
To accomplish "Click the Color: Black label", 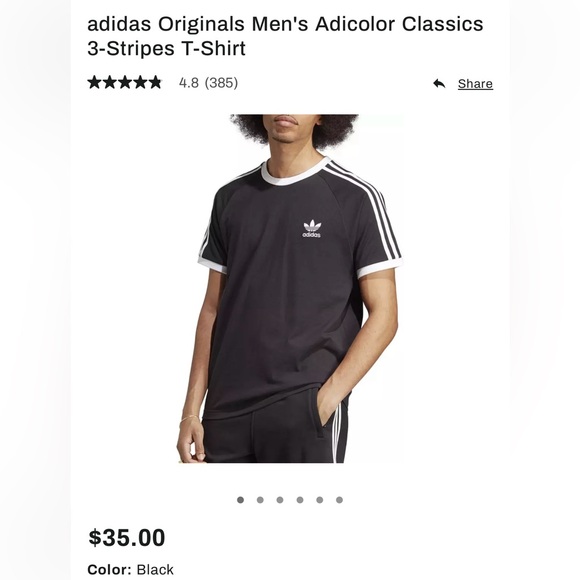I will coord(131,569).
